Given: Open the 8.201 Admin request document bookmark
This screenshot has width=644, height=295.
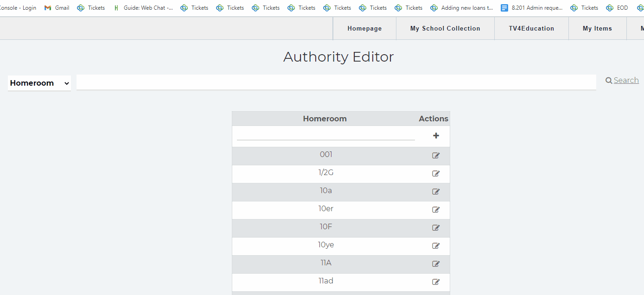Looking at the screenshot, I should click(532, 8).
